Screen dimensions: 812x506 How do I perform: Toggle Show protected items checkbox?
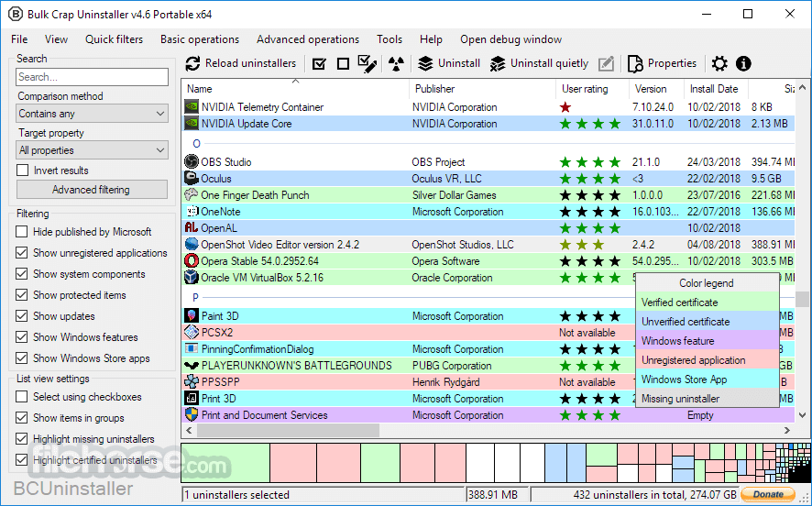[22, 295]
